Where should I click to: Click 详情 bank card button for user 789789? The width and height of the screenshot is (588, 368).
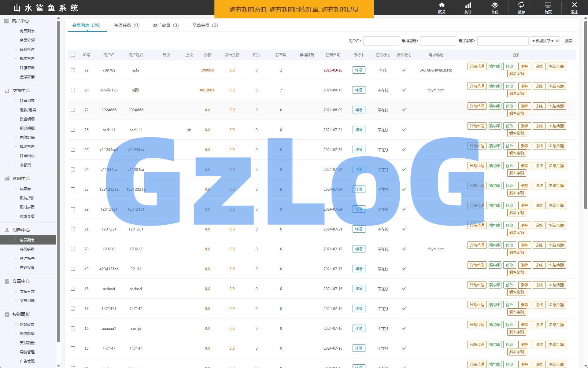pyautogui.click(x=359, y=70)
